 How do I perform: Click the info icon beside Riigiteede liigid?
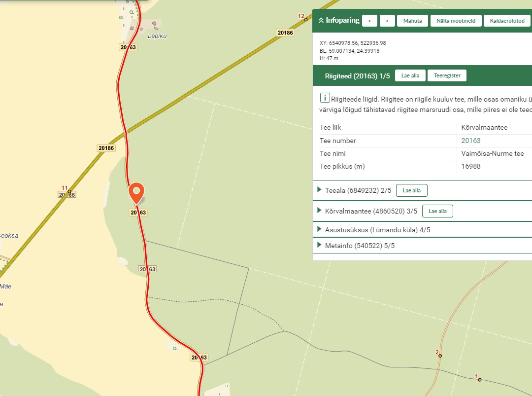click(325, 97)
